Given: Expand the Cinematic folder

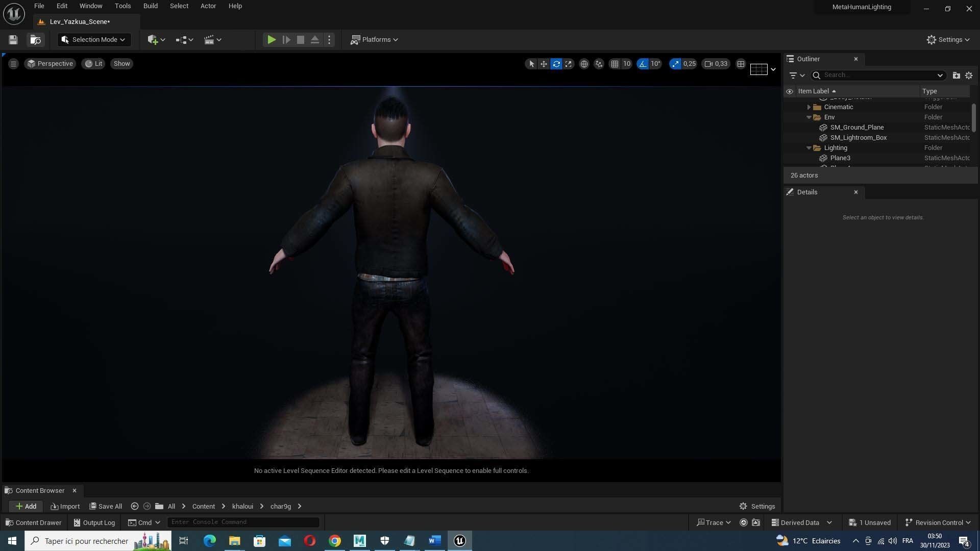Looking at the screenshot, I should pos(809,107).
